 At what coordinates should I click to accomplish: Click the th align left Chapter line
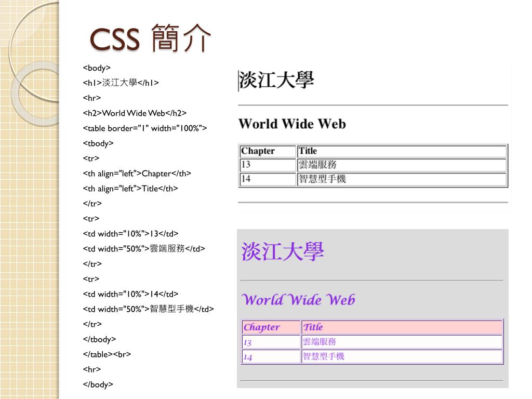(x=137, y=174)
